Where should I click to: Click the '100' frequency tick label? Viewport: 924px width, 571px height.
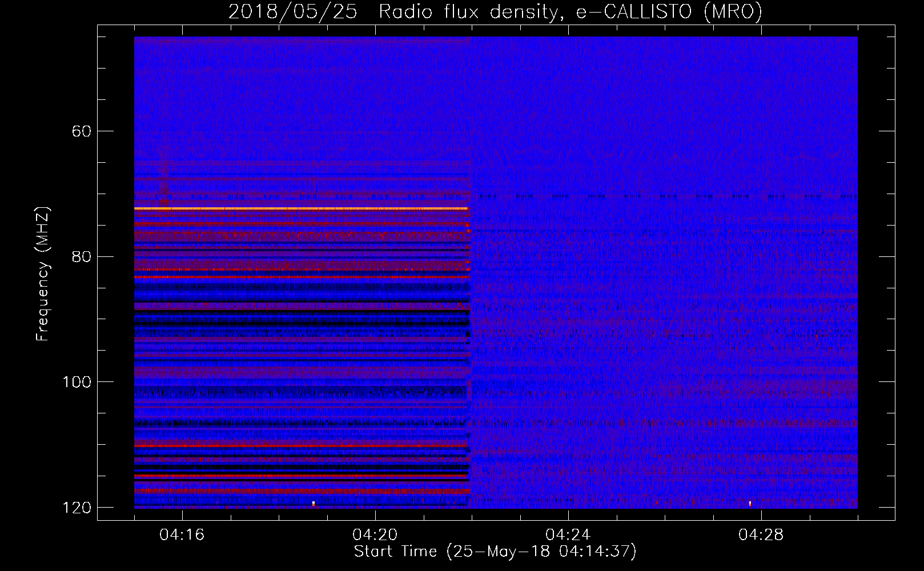[77, 382]
